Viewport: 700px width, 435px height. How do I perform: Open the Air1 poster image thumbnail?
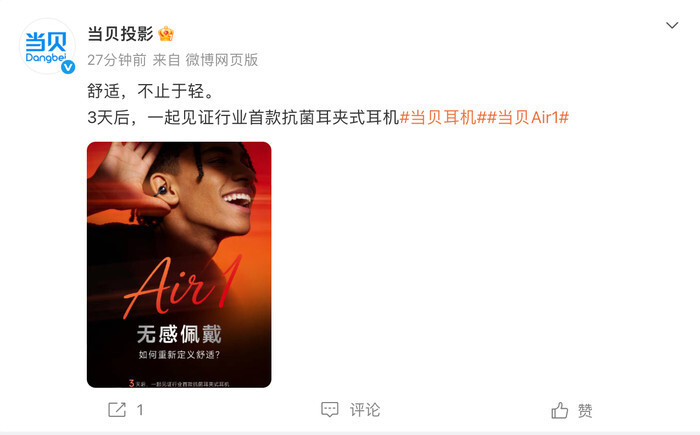179,264
